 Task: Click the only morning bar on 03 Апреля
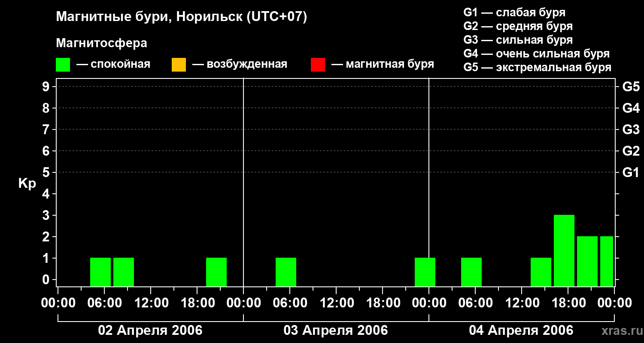[286, 272]
